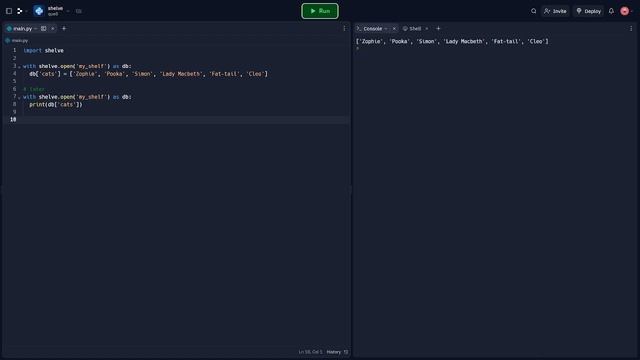
Task: Click split layout icon on main.py tab
Action: tap(43, 29)
